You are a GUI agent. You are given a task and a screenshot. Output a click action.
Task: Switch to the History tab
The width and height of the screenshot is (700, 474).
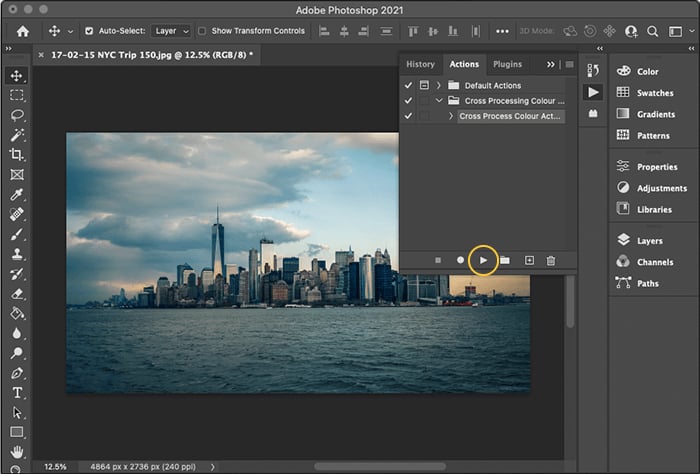coord(420,64)
